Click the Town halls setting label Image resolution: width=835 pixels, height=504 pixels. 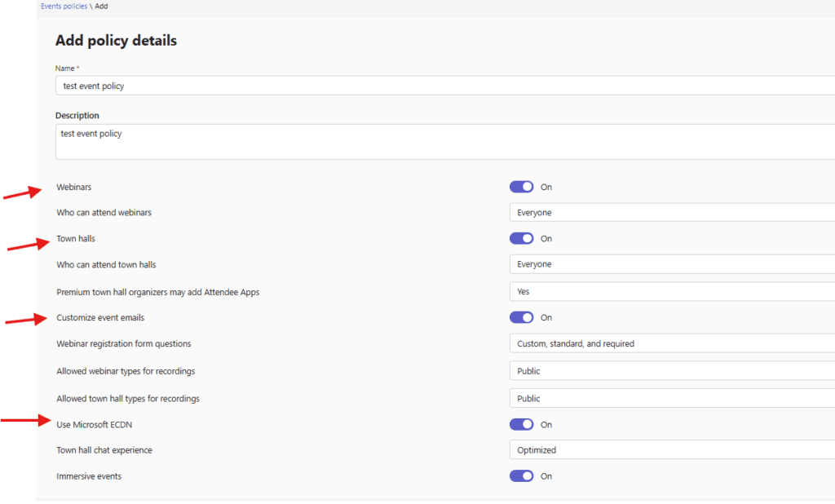(x=76, y=239)
